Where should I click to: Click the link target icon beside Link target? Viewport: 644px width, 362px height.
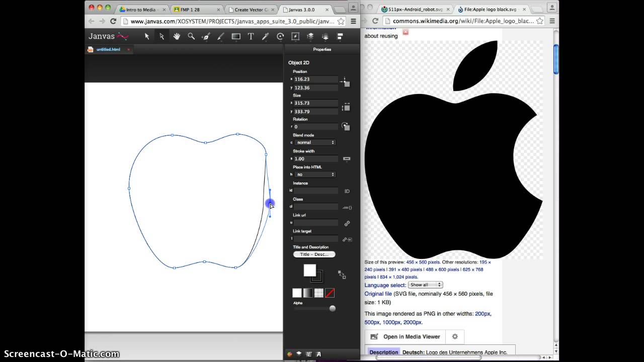[x=347, y=239]
